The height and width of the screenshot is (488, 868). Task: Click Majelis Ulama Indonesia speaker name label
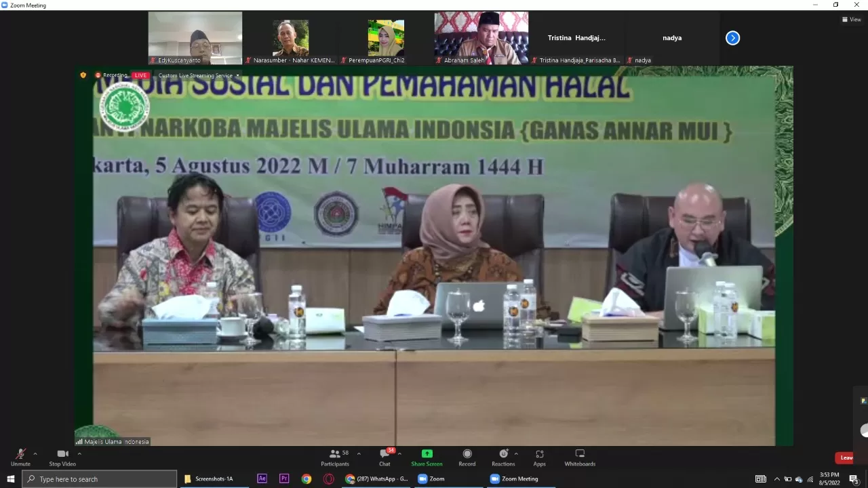click(112, 442)
